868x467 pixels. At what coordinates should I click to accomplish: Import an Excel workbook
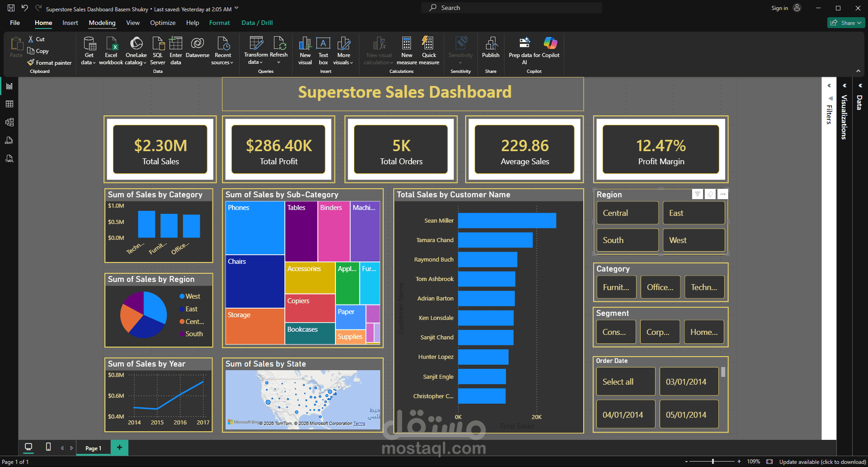click(111, 51)
